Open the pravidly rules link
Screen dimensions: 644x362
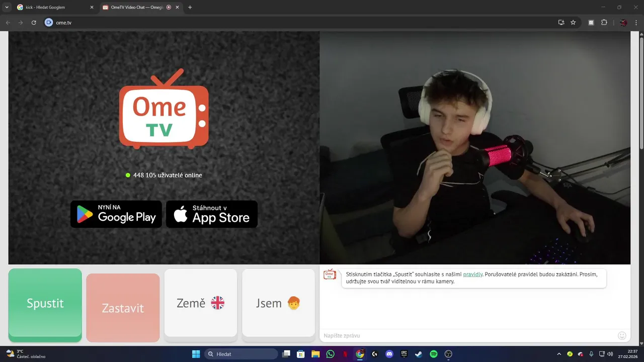(473, 275)
